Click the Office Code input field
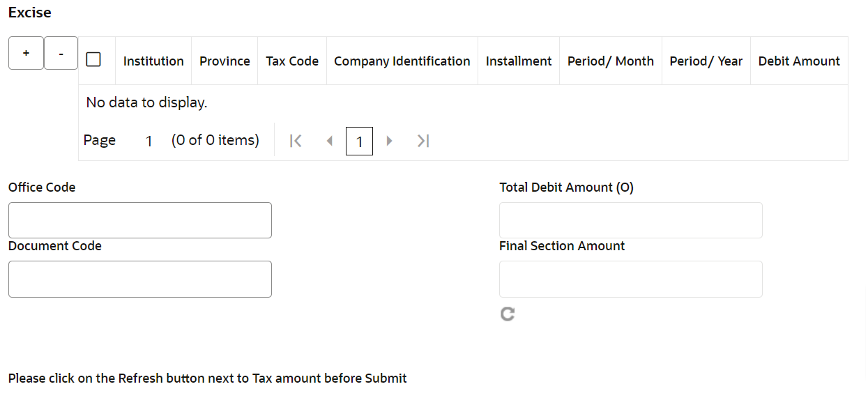The height and width of the screenshot is (398, 868). (139, 220)
